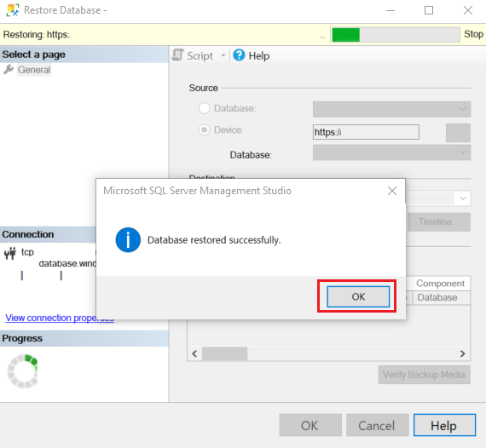Close the Microsoft SQL Server Management Studio popup

392,191
